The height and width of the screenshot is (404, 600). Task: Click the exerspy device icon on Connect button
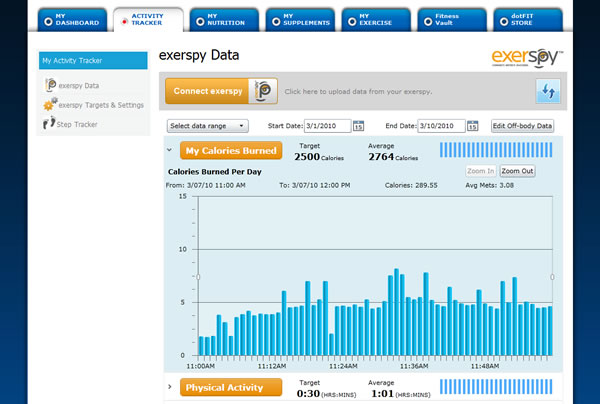(x=263, y=91)
